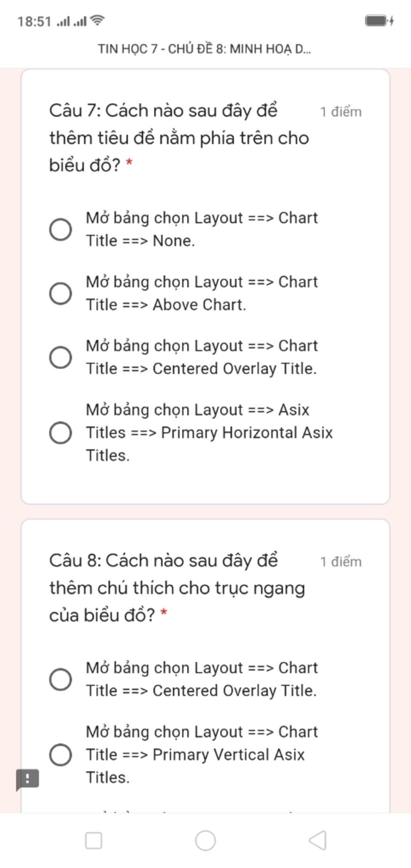Select 'Centered Overlay Title' radio in question 7
Screen dimensions: 411x868
click(61, 357)
